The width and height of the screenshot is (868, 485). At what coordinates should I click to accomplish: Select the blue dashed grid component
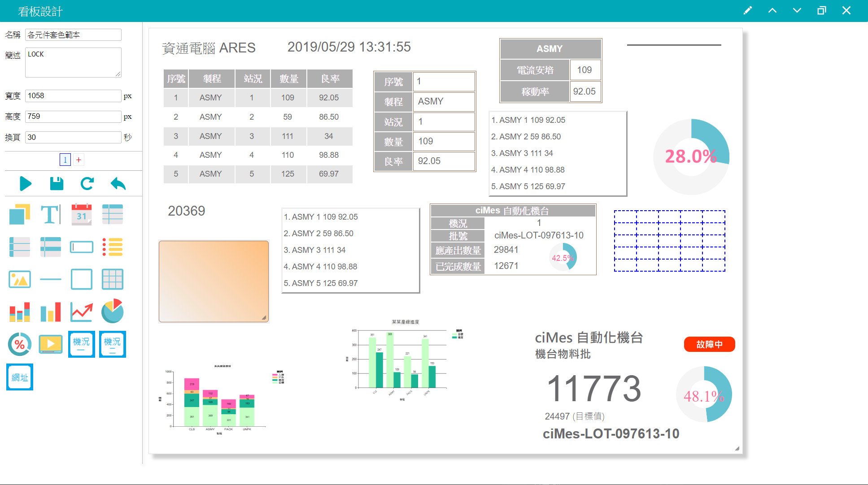[669, 241]
